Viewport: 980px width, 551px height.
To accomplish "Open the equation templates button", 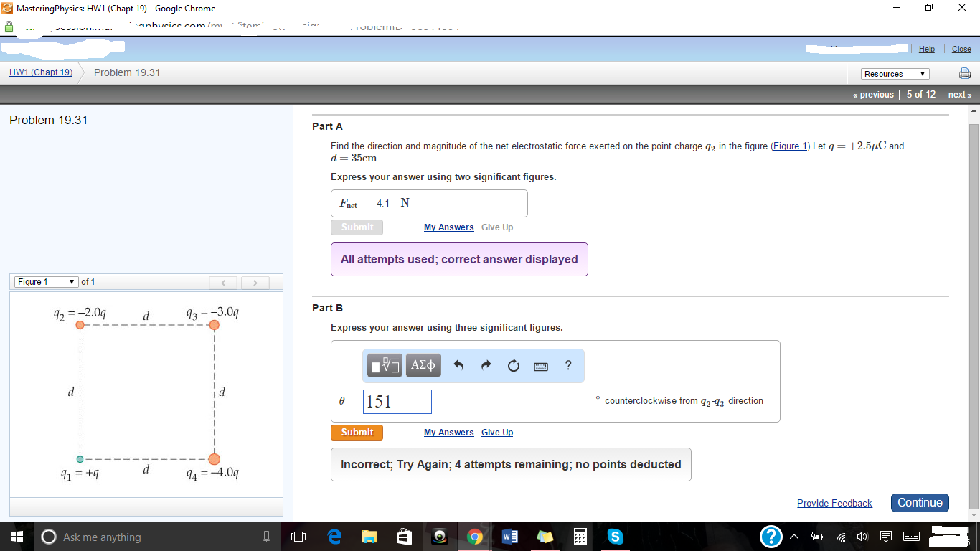I will click(x=385, y=365).
